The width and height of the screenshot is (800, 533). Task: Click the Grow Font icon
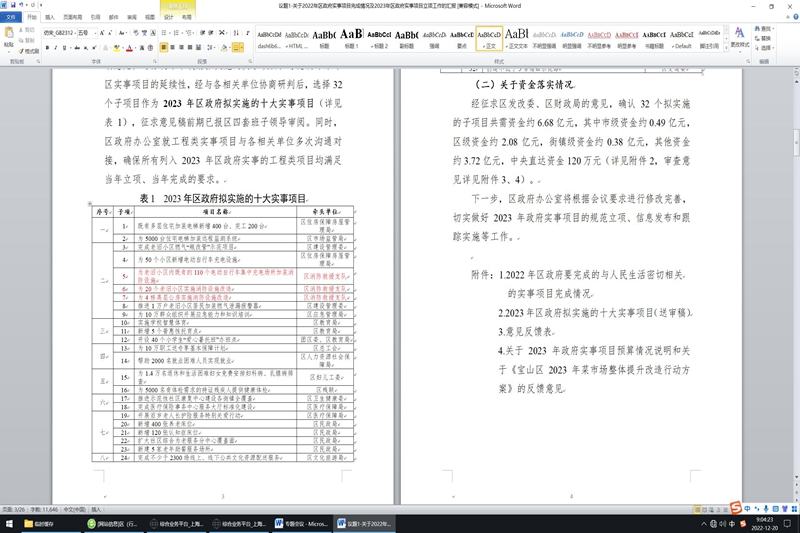click(x=102, y=33)
